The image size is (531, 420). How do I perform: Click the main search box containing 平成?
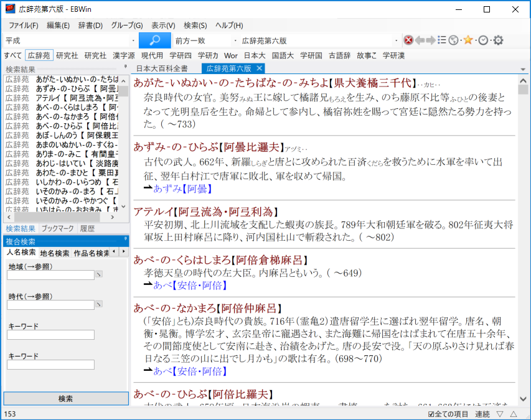pyautogui.click(x=67, y=40)
